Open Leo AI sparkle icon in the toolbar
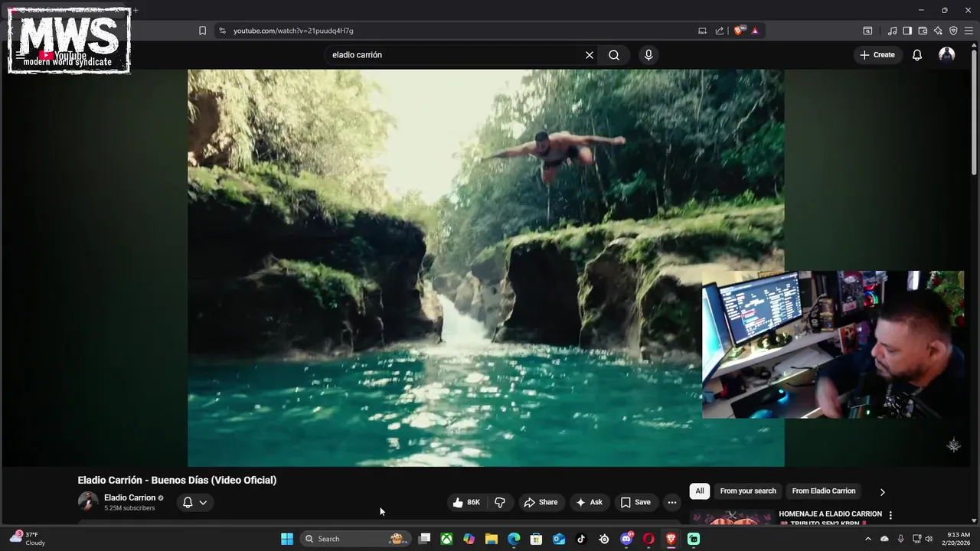 tap(938, 31)
